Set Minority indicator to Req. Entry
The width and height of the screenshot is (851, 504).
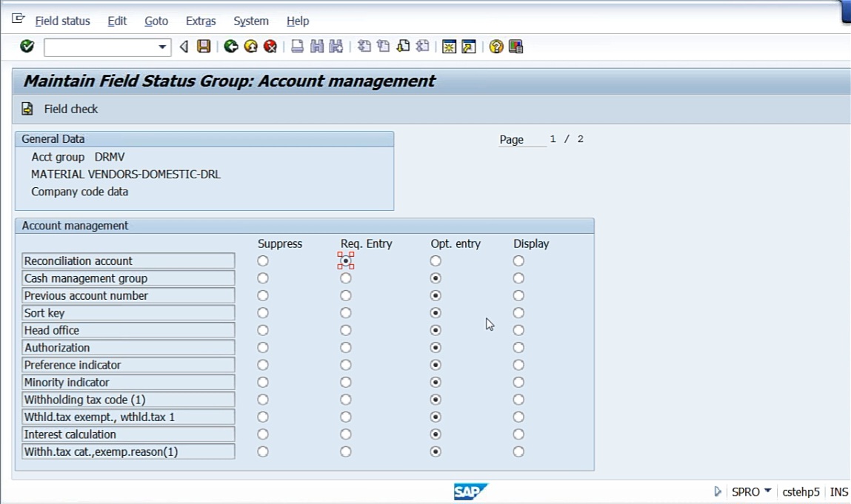point(346,383)
